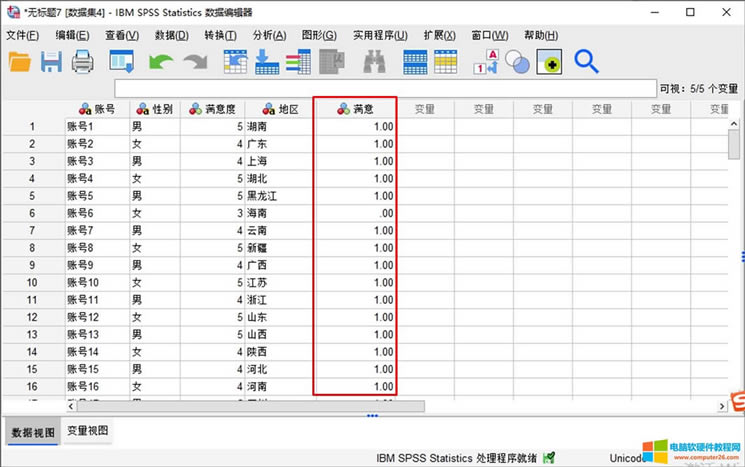The height and width of the screenshot is (467, 745).
Task: Select the 满意 column header
Action: point(356,108)
